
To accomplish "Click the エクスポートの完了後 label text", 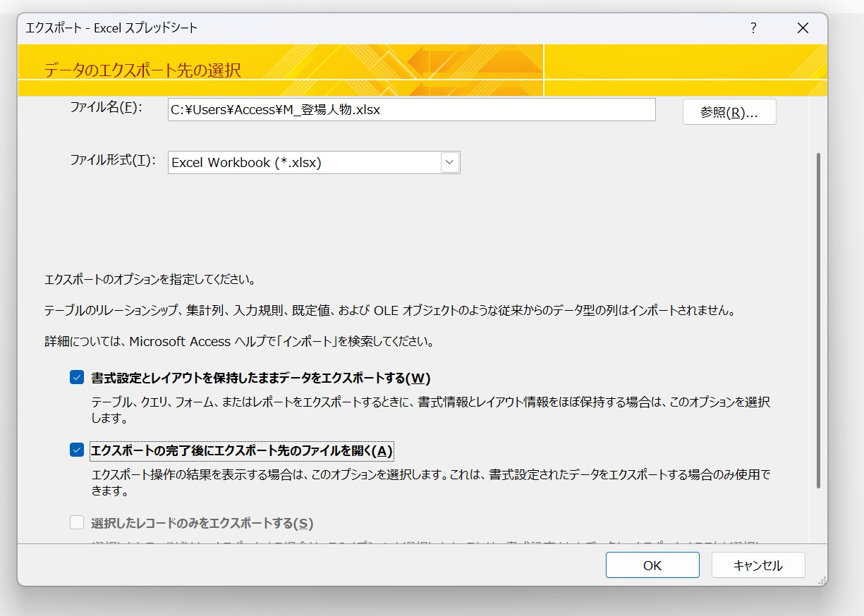I will click(x=241, y=451).
